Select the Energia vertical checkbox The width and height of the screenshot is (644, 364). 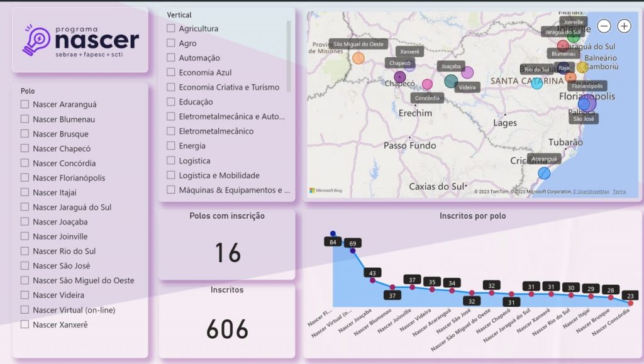click(x=171, y=146)
